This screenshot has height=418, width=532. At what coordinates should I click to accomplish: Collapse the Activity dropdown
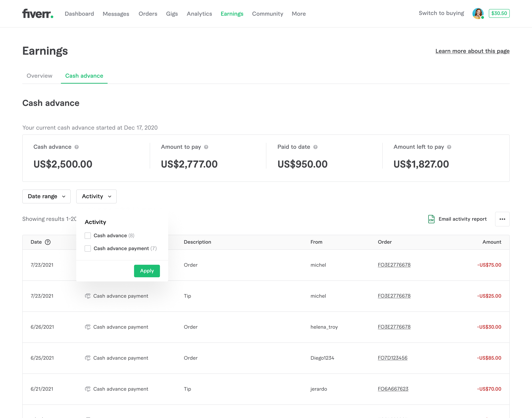point(96,196)
